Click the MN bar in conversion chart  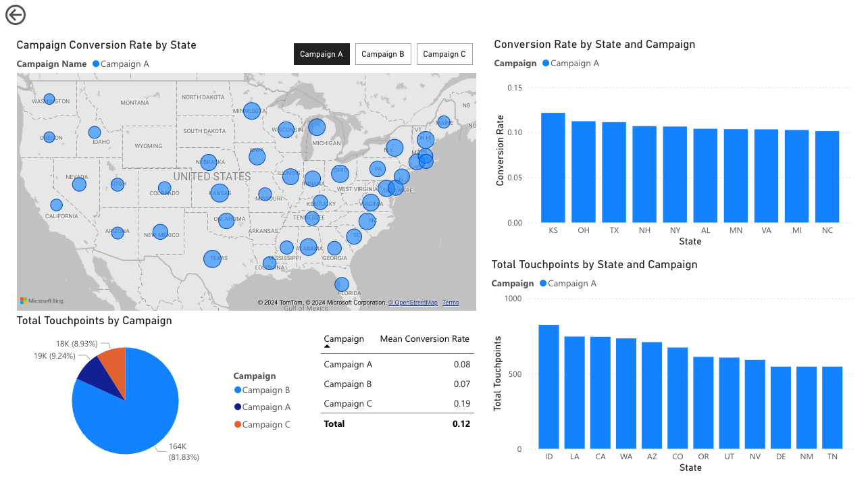[x=736, y=176]
